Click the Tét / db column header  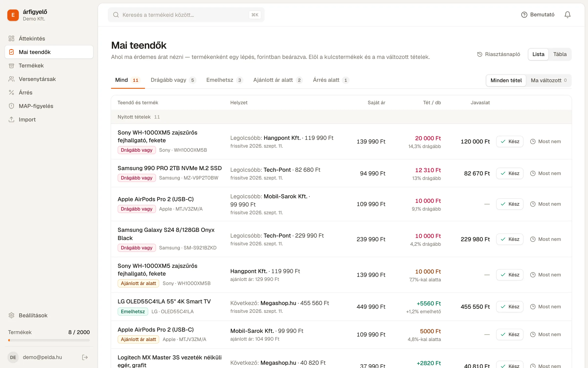point(432,103)
